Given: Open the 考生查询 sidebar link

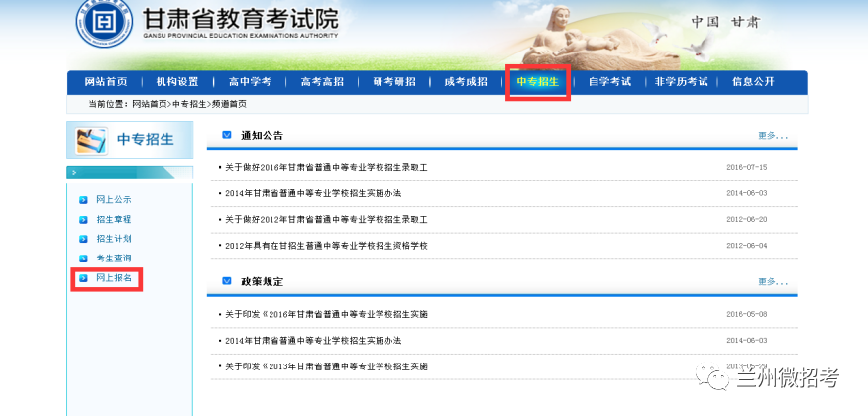Looking at the screenshot, I should point(114,259).
